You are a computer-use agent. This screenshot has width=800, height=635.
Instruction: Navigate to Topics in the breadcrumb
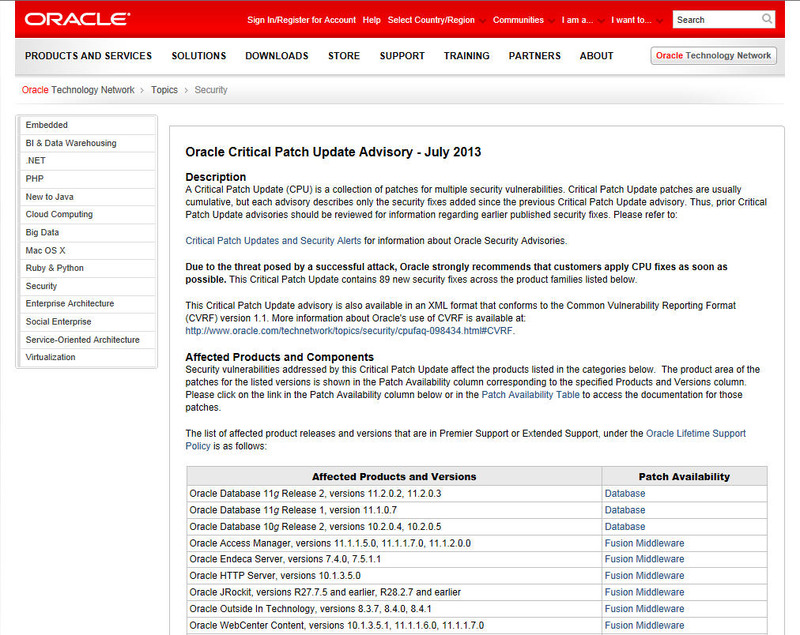tap(164, 90)
